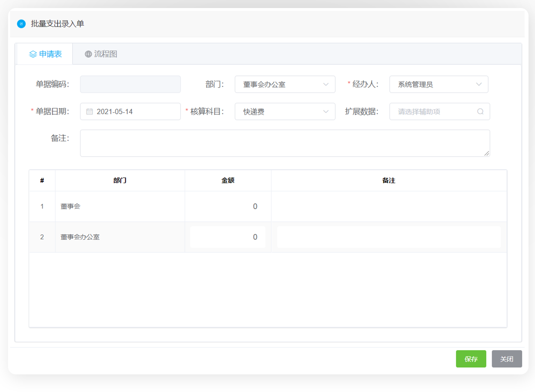
Task: Click the globe icon on 流程图 tab
Action: pyautogui.click(x=88, y=54)
